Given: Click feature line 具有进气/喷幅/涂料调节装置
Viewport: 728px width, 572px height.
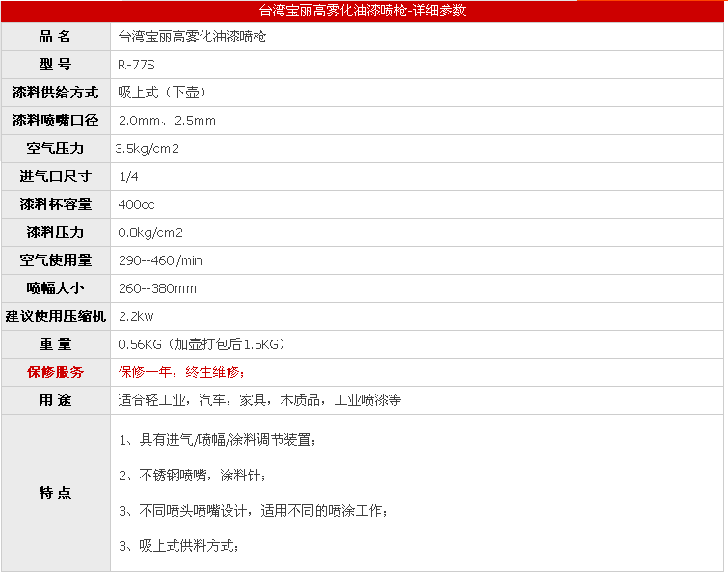Looking at the screenshot, I should [x=226, y=439].
